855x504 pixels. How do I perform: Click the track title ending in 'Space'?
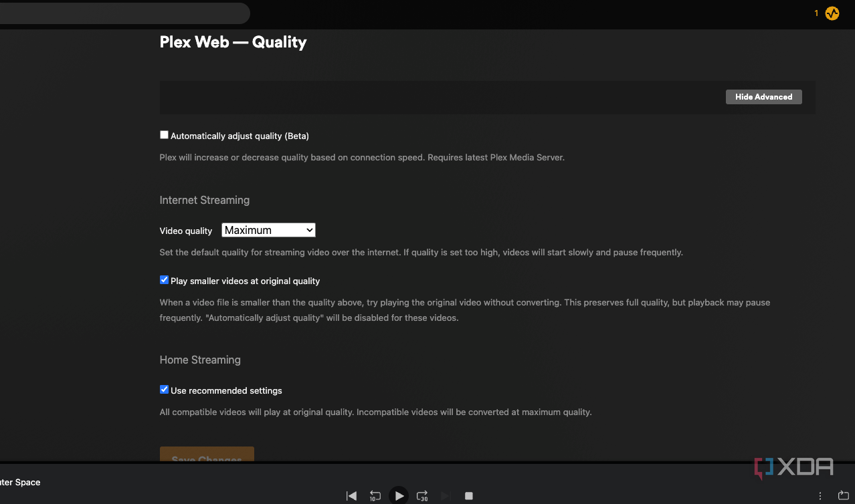coord(20,482)
